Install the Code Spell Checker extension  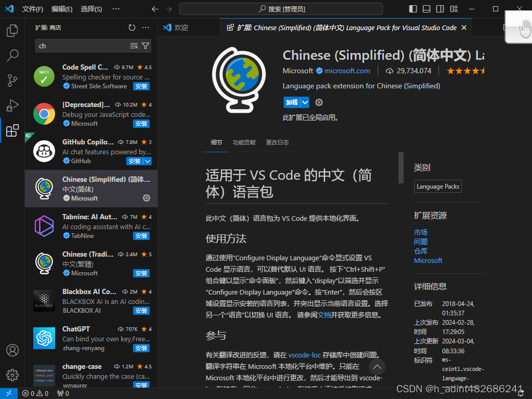[141, 86]
